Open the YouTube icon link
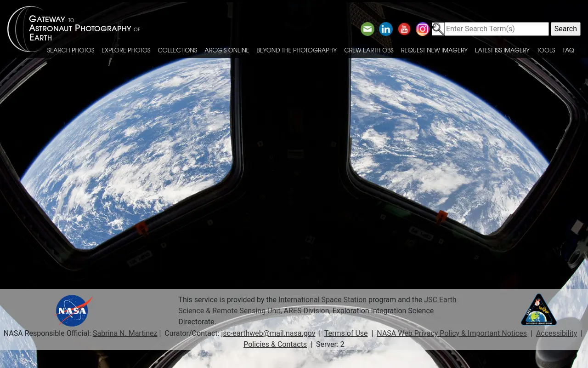The height and width of the screenshot is (368, 588). 404,29
